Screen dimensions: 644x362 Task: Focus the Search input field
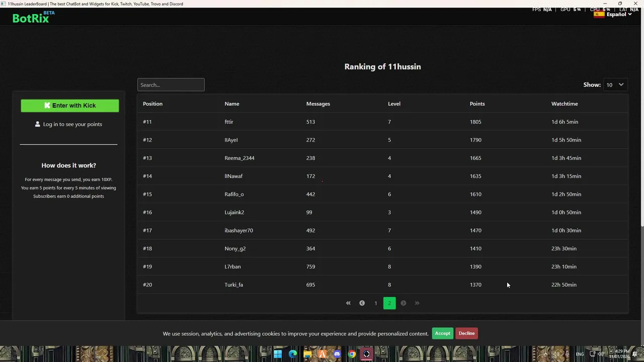171,85
